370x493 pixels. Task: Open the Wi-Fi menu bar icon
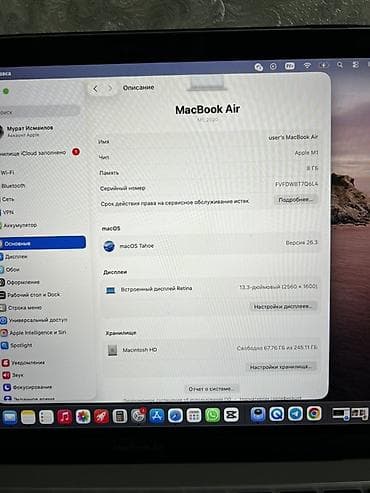pos(307,65)
